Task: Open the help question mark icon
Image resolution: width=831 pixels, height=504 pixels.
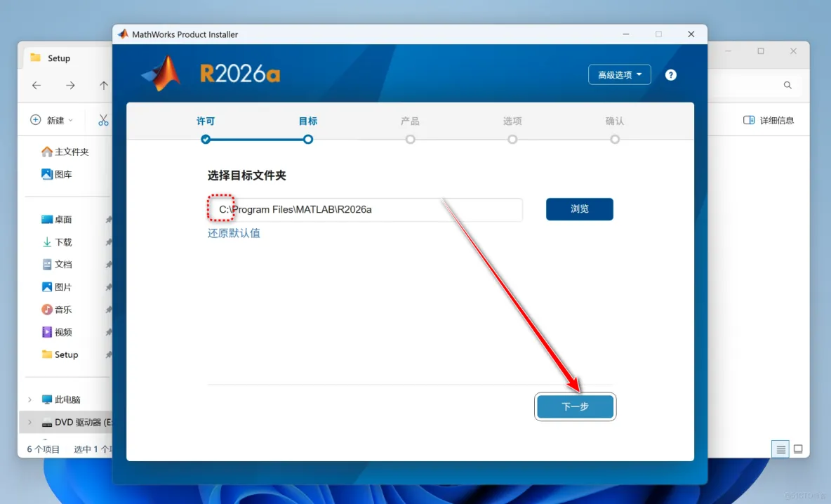Action: point(670,74)
